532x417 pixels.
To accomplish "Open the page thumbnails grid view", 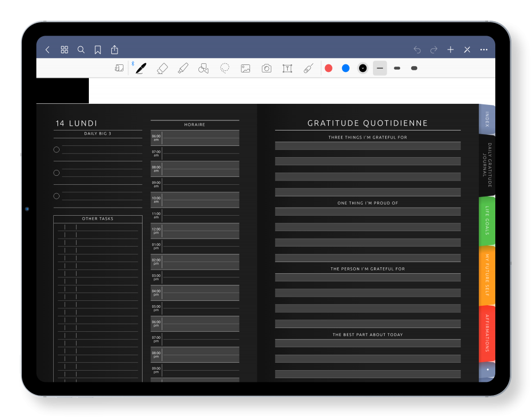I will pos(64,50).
